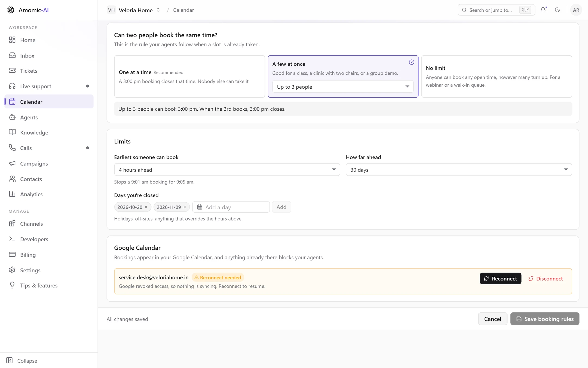Focus the Search or jump to field

[496, 10]
